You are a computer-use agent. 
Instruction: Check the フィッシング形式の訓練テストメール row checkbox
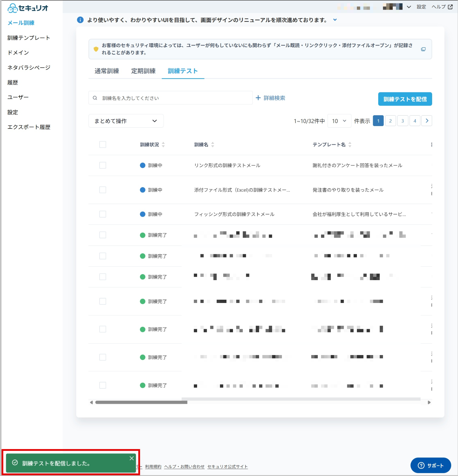[103, 214]
